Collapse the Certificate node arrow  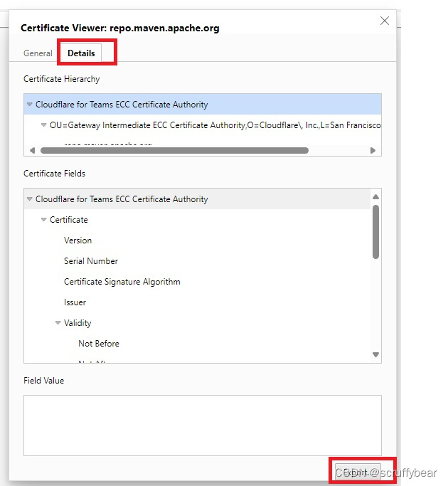(x=43, y=220)
